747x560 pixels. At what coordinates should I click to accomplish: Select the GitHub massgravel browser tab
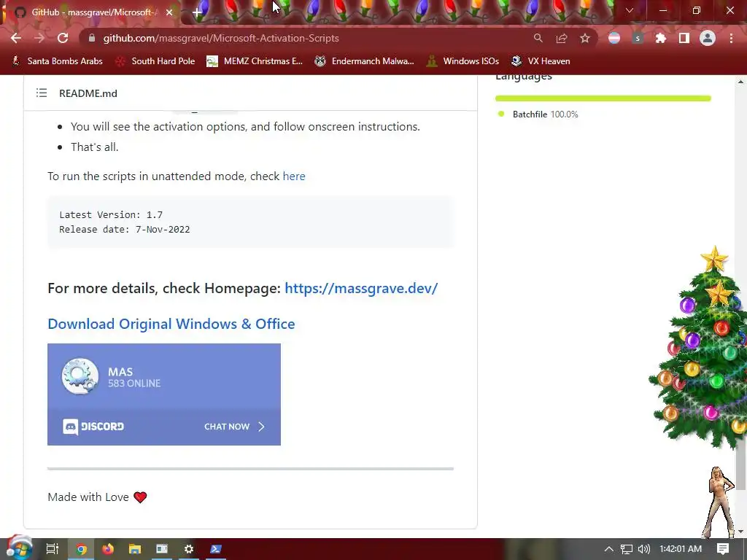pyautogui.click(x=90, y=12)
